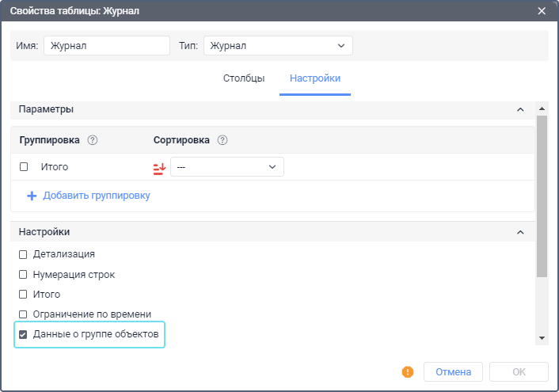Click the Сортировка help question icon
This screenshot has width=559, height=392.
pos(222,140)
